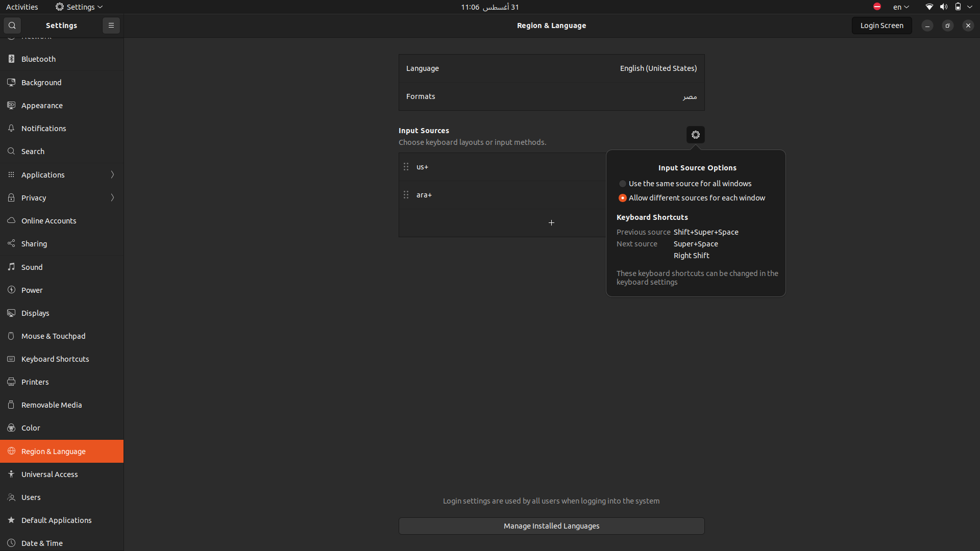The image size is (980, 551).
Task: Select "Use the same source for all windows"
Action: [623, 184]
